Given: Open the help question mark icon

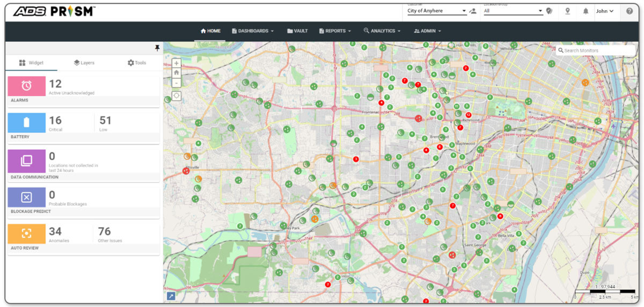Looking at the screenshot, I should click(x=630, y=11).
